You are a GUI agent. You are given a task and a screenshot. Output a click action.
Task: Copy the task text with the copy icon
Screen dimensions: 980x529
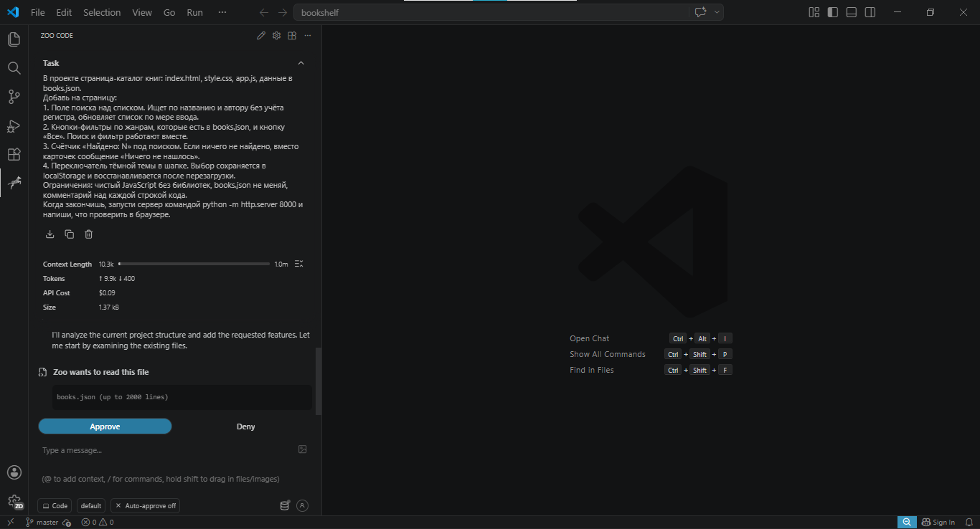click(70, 234)
